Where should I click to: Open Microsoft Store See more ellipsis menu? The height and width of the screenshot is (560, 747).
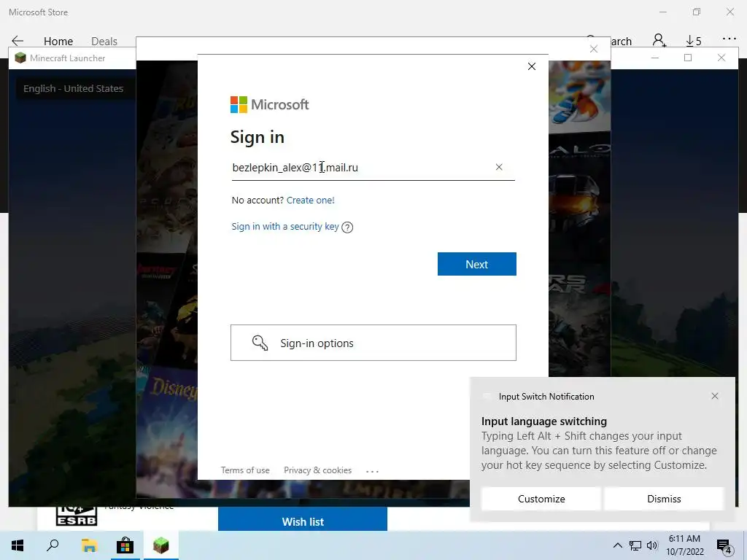729,39
